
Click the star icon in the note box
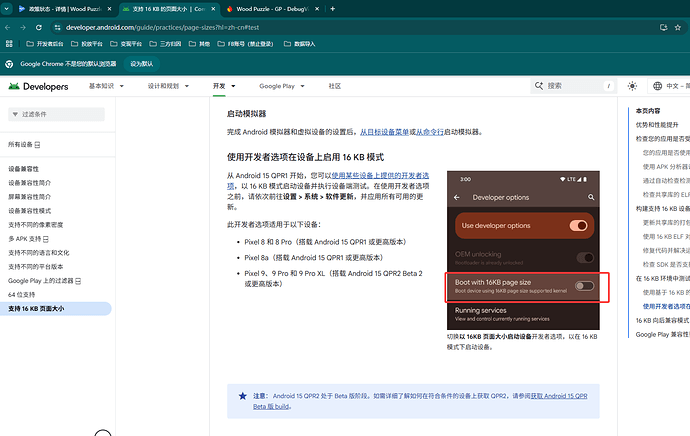coord(242,396)
